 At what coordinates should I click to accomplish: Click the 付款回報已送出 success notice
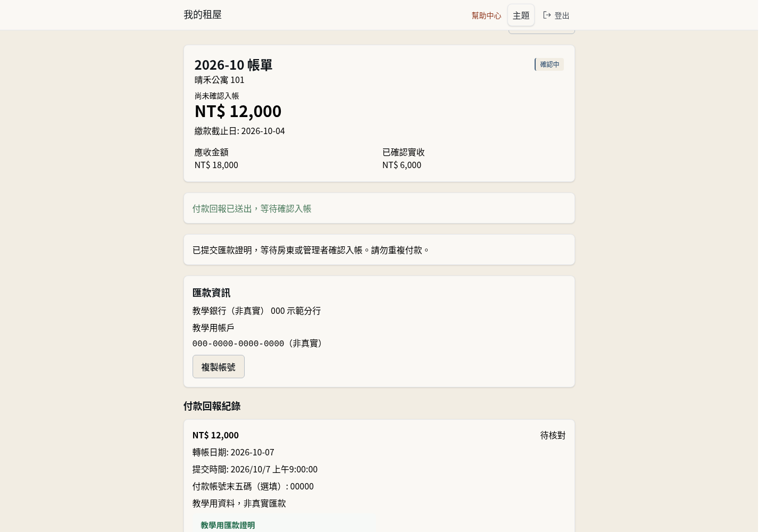tap(252, 209)
